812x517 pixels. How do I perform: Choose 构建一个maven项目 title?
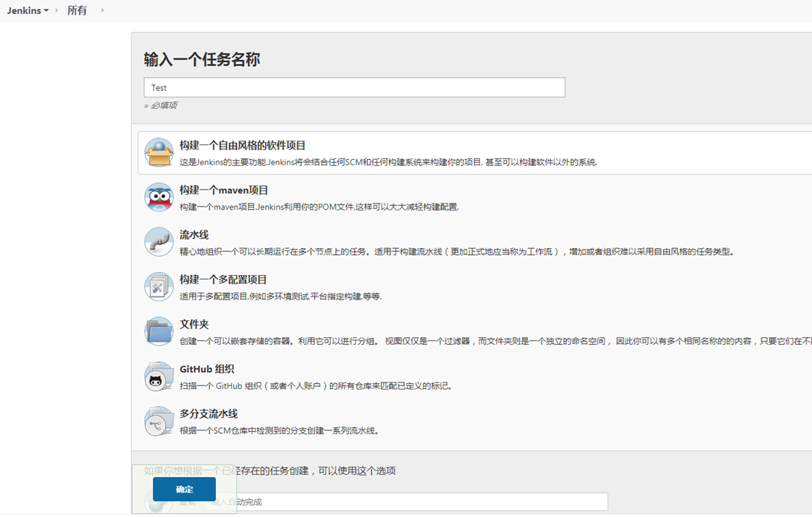click(224, 190)
